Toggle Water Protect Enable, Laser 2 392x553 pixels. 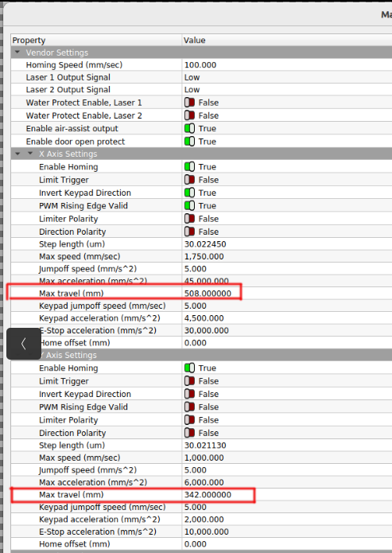[x=190, y=115]
